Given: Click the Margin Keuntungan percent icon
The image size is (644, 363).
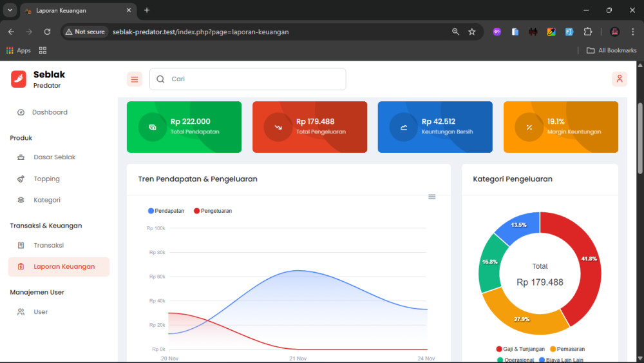Looking at the screenshot, I should click(x=529, y=127).
